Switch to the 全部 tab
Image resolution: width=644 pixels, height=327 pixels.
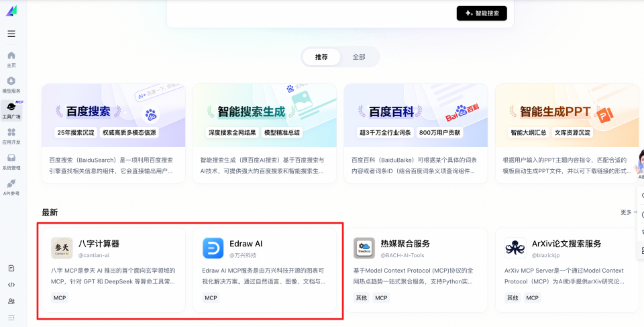(359, 57)
